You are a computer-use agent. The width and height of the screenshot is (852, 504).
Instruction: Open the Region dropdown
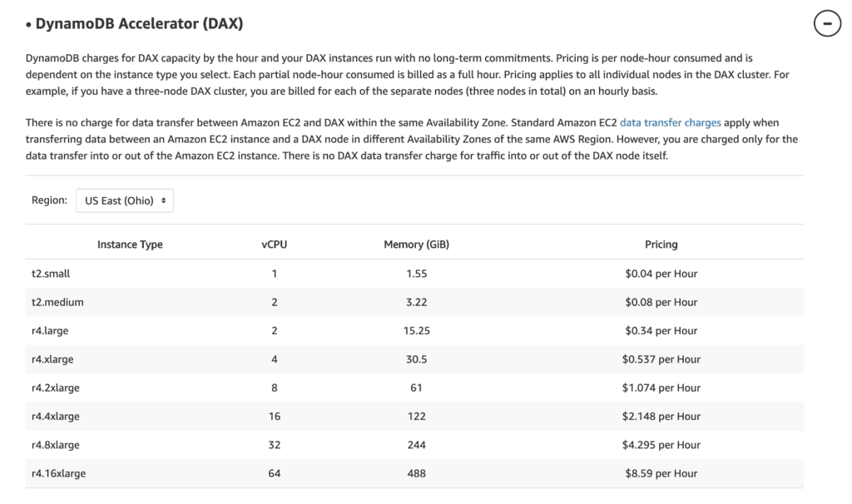(x=125, y=200)
